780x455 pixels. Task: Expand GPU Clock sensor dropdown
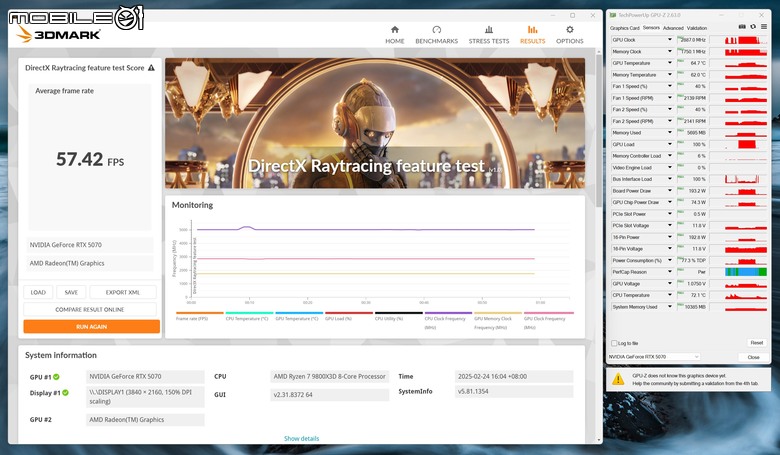[670, 40]
